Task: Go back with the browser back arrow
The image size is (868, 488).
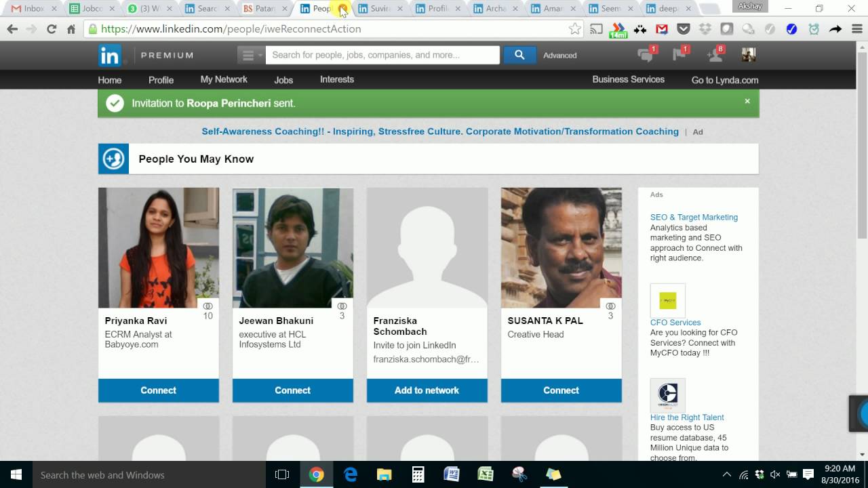Action: point(12,29)
